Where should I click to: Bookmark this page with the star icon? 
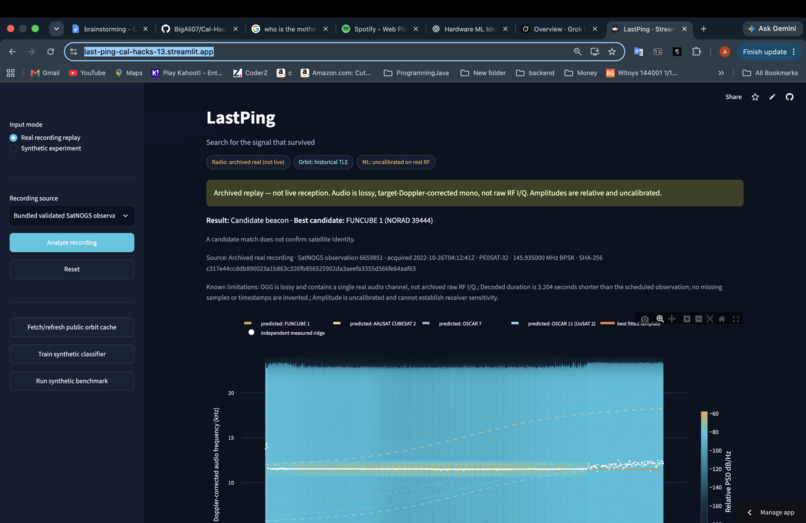click(x=612, y=51)
